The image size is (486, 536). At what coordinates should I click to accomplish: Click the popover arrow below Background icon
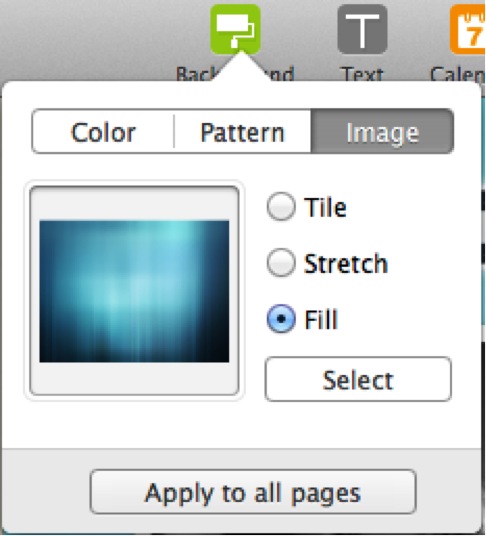241,67
